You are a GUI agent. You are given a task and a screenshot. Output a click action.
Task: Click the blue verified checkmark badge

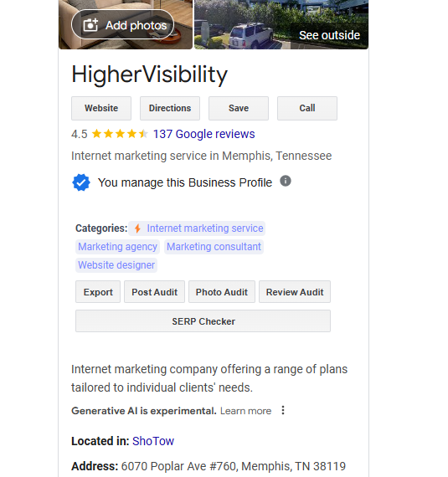click(x=81, y=182)
